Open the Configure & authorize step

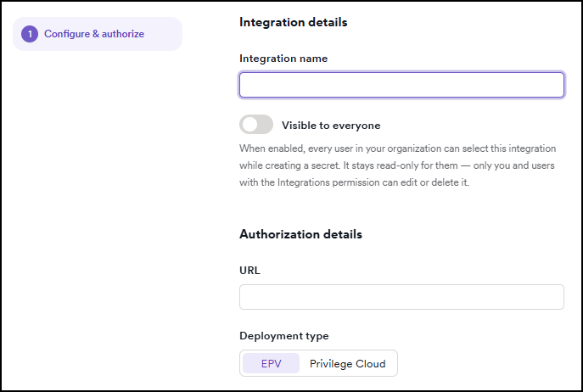98,34
